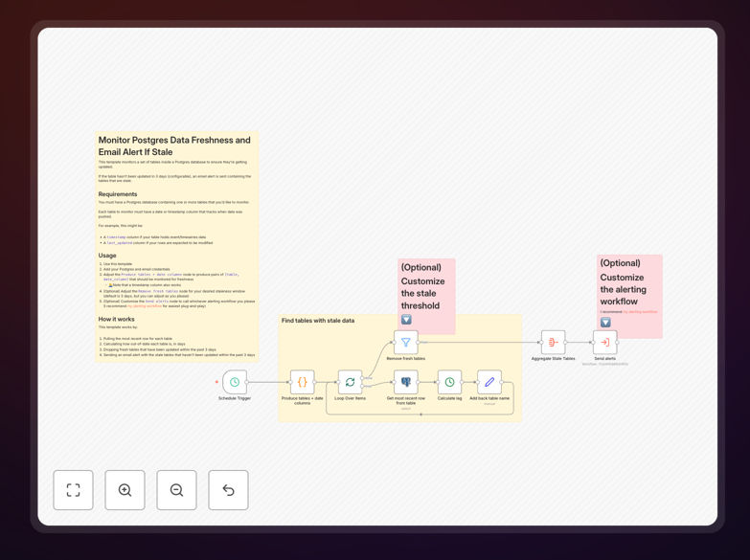Select the Aggregate Stale Tables node

(554, 342)
